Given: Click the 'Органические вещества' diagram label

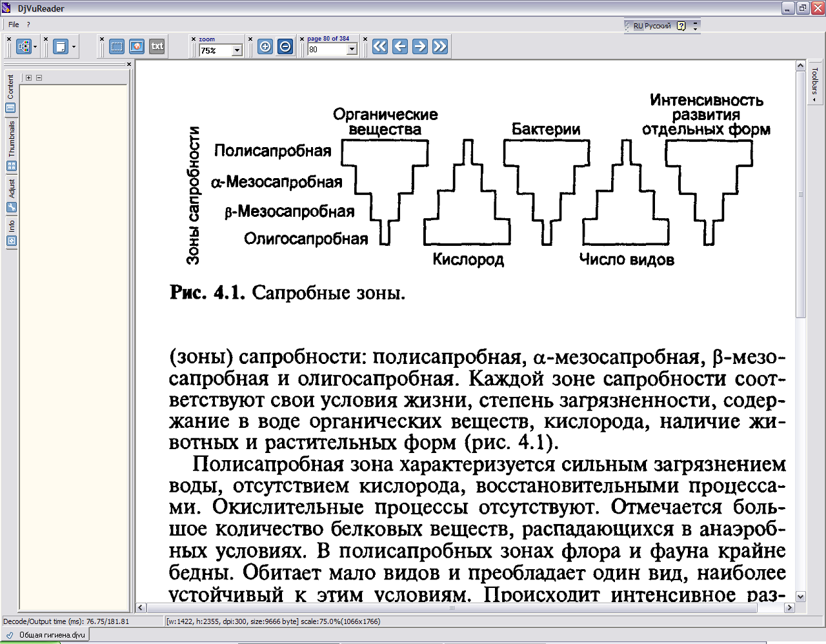Looking at the screenshot, I should coord(385,122).
